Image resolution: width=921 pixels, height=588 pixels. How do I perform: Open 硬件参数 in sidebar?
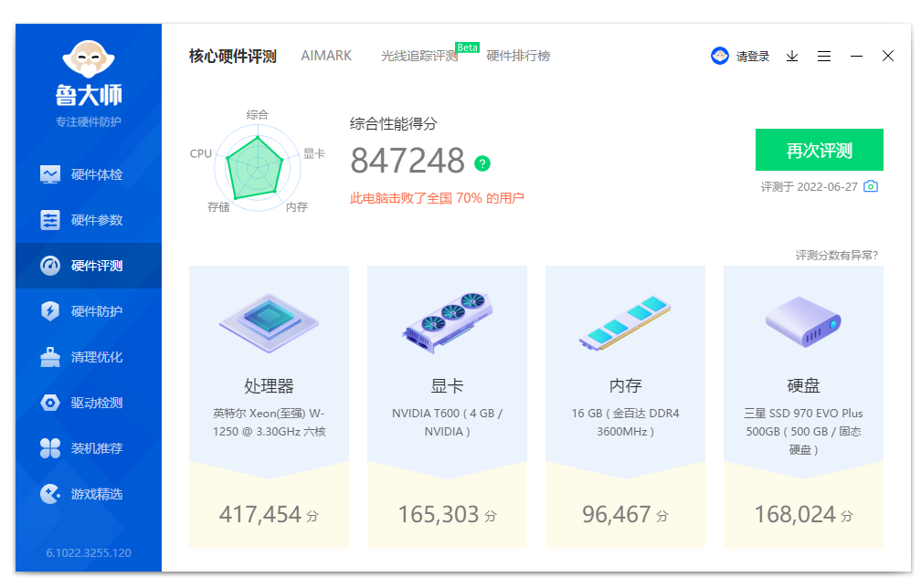coord(88,220)
